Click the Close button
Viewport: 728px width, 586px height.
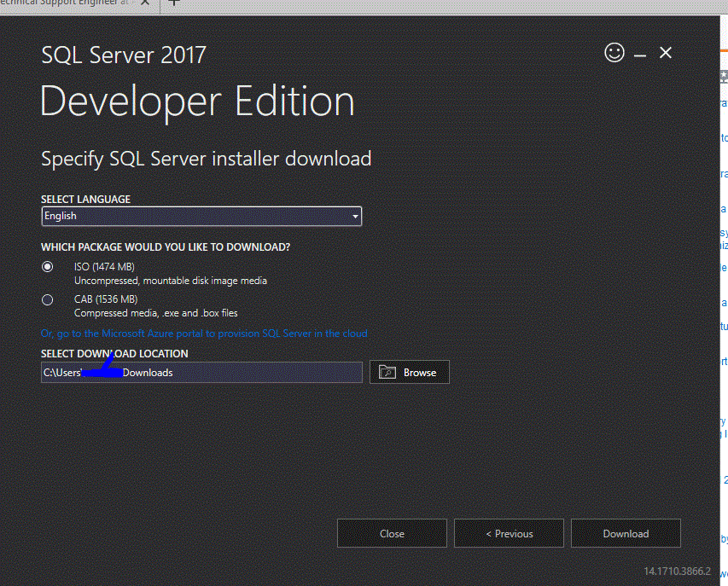[392, 534]
